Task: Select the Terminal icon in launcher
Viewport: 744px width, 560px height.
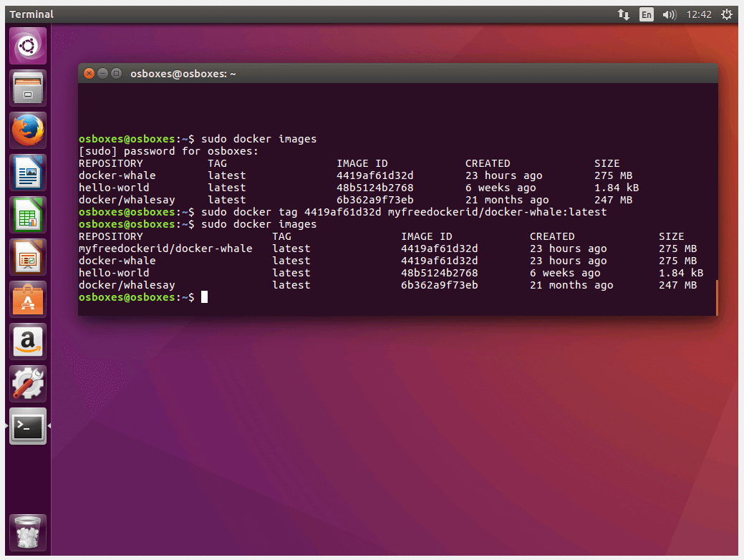Action: (x=28, y=425)
